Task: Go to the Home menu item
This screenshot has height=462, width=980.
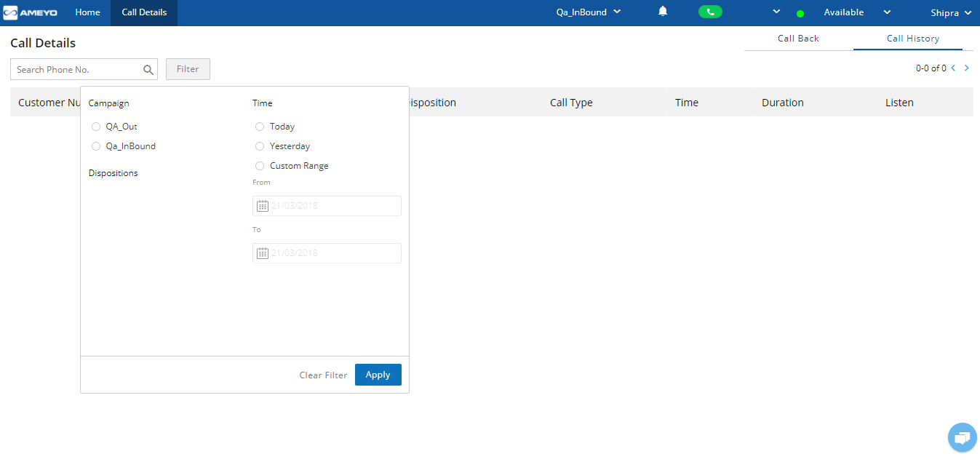Action: tap(87, 12)
